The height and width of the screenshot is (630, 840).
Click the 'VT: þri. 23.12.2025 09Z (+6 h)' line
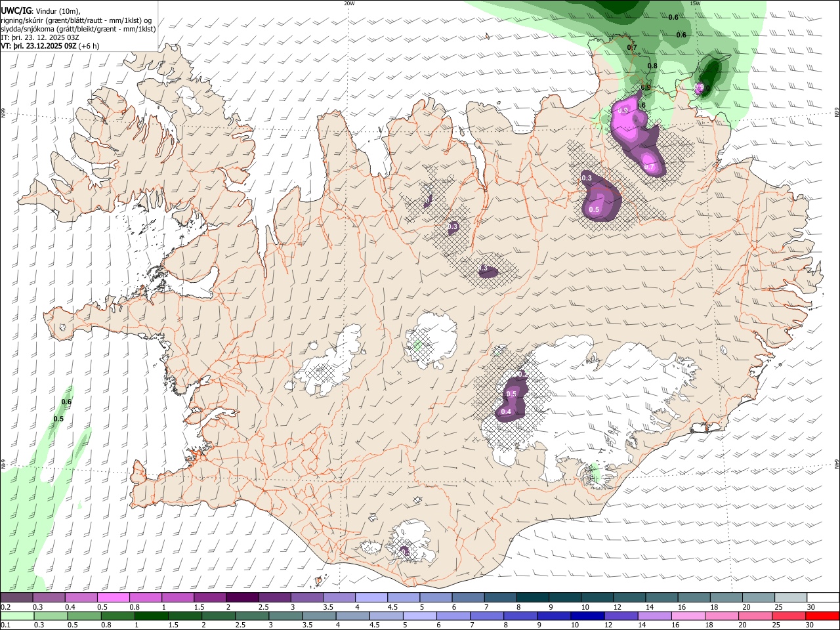(50, 46)
